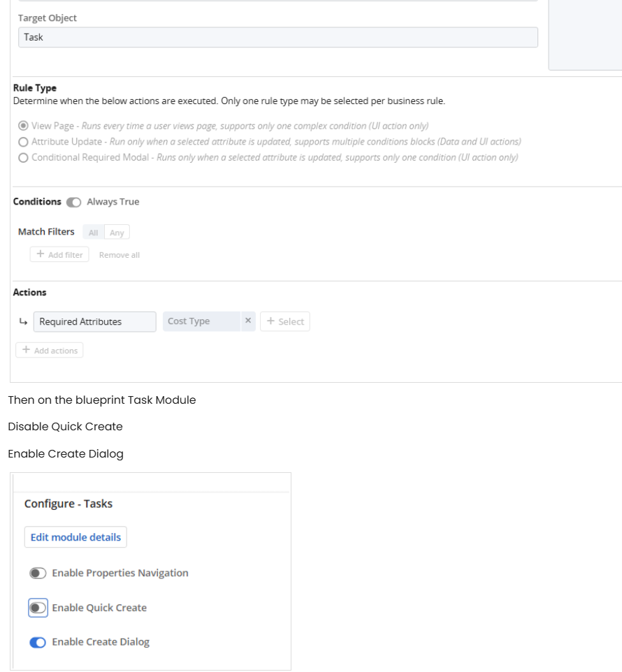Click the Cost Type attribute chip
Image resolution: width=622 pixels, height=672 pixels.
(198, 321)
